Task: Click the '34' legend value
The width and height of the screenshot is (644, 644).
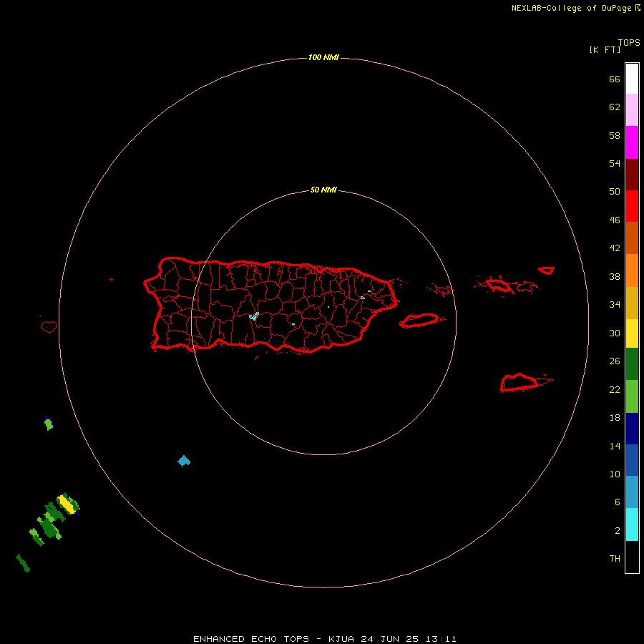Action: tap(615, 304)
